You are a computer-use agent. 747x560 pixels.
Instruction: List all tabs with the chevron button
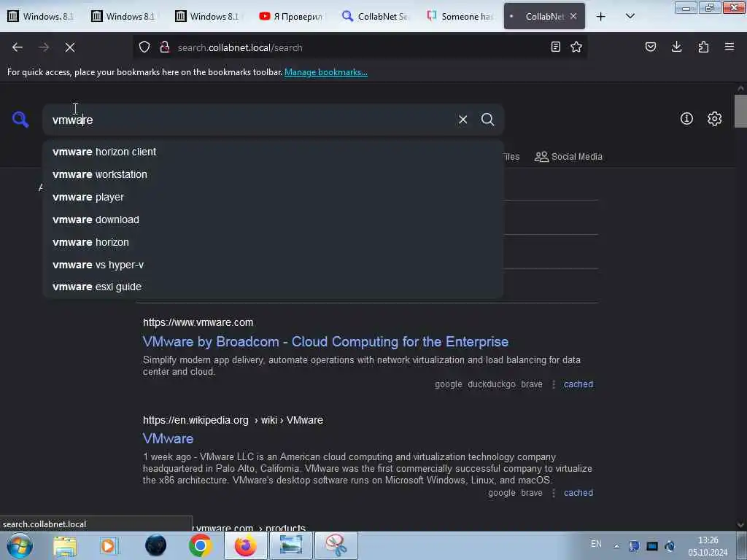630,16
